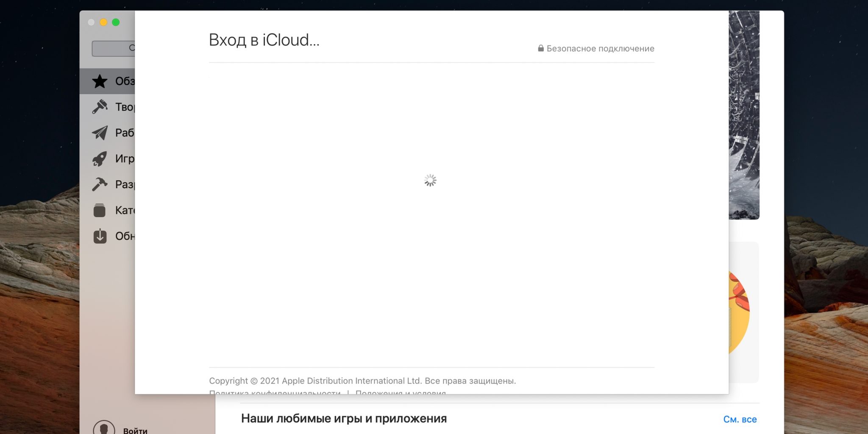Open the Categories box icon

pyautogui.click(x=100, y=210)
